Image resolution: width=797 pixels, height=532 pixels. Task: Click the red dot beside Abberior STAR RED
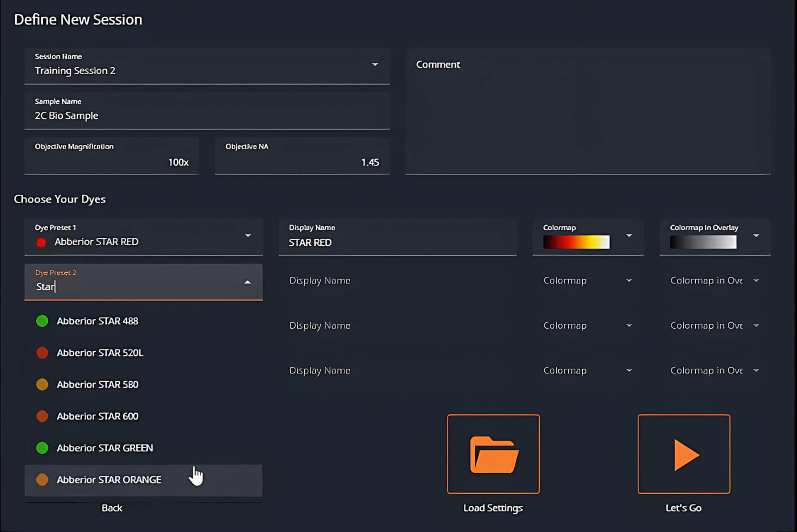click(x=42, y=242)
